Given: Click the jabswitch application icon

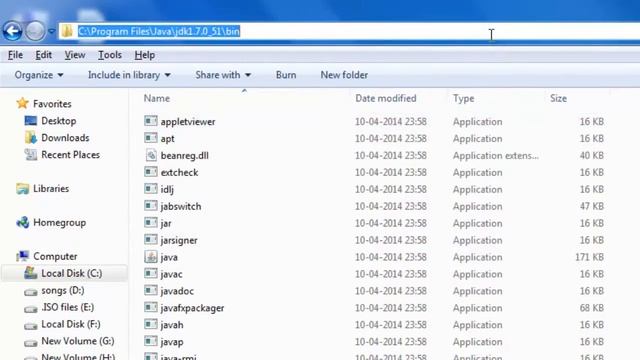Looking at the screenshot, I should [x=151, y=206].
